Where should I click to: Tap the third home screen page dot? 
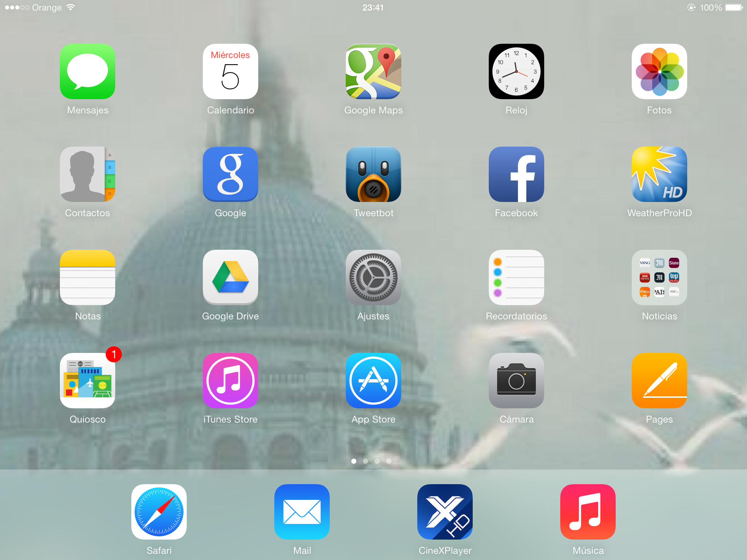pos(377,461)
